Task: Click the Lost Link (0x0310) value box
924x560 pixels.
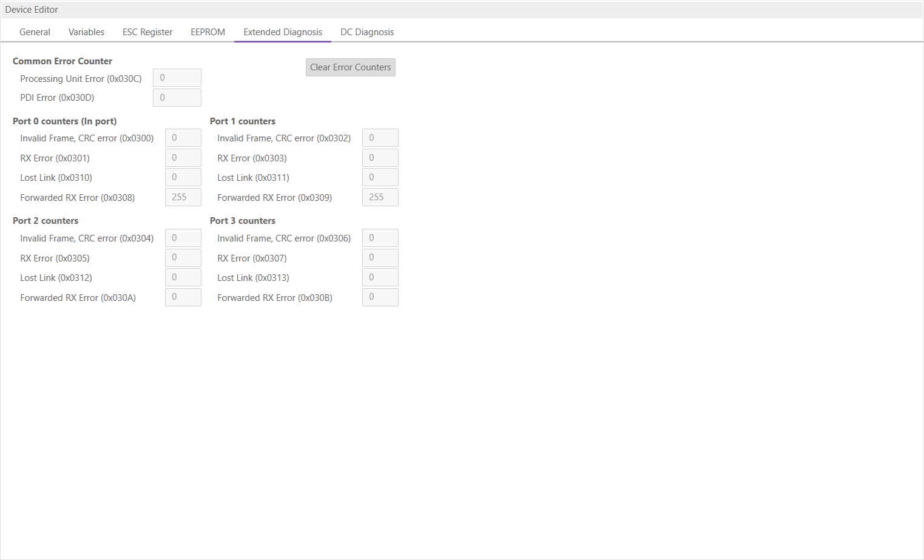Action: tap(183, 177)
